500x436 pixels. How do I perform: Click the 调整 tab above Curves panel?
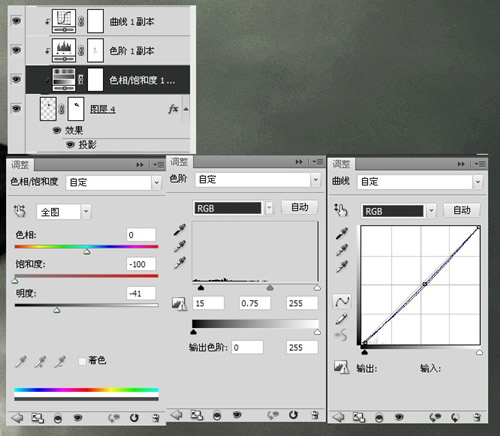[x=341, y=164]
